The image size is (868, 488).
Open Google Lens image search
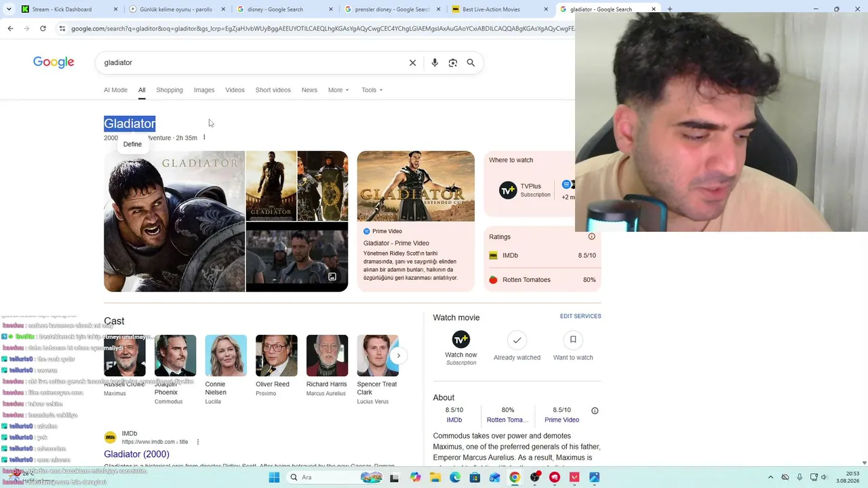(453, 62)
